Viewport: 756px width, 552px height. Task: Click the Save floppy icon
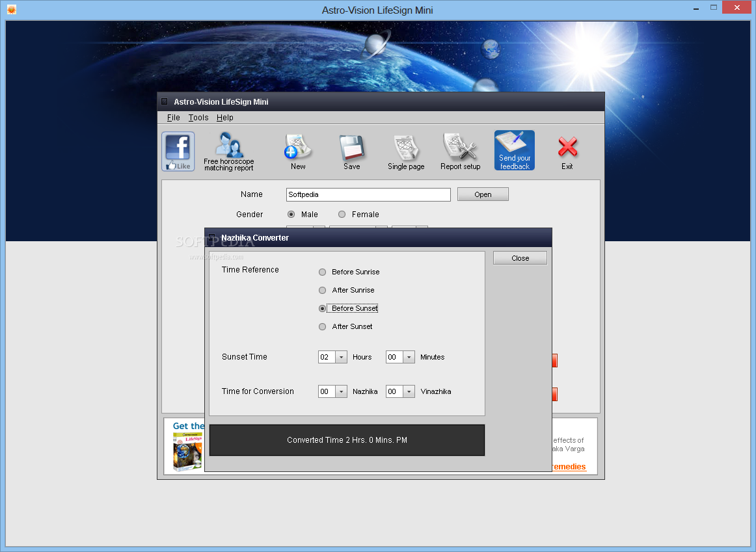tap(352, 152)
